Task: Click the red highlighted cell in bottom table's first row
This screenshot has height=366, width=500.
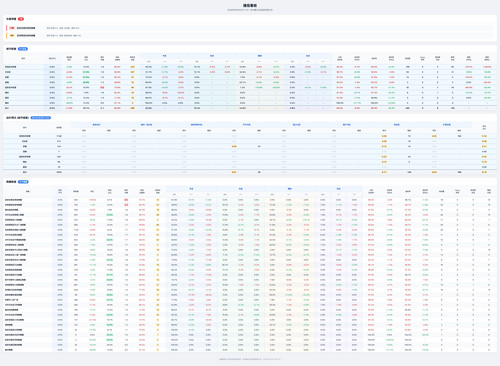Action: coord(126,200)
